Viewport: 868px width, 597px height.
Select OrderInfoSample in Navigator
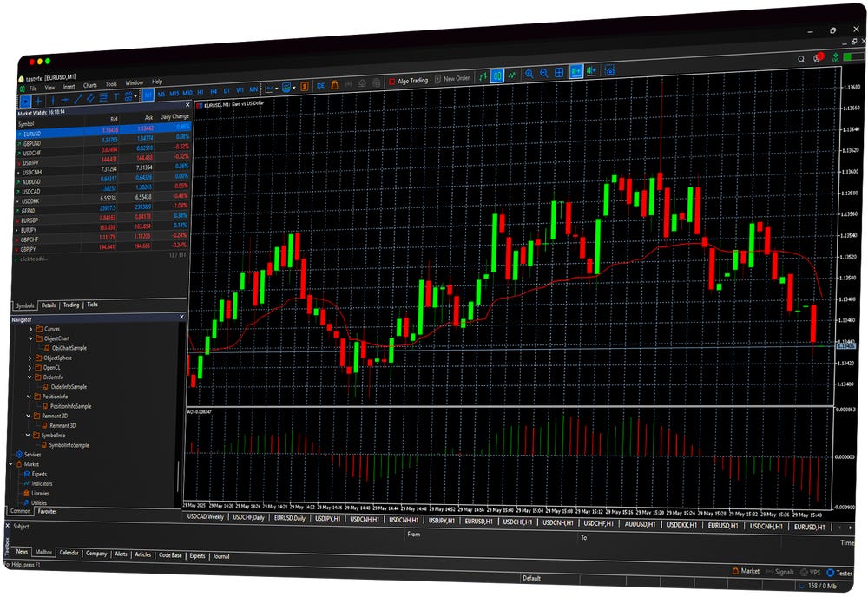[69, 387]
